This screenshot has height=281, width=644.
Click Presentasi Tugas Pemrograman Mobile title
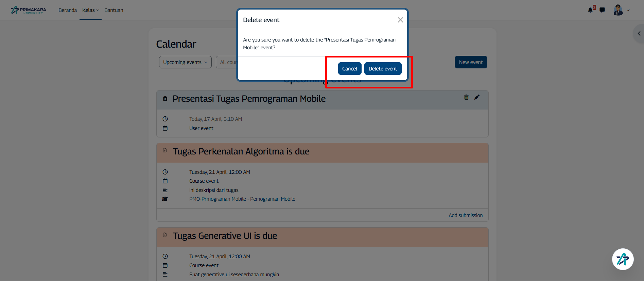pyautogui.click(x=249, y=99)
